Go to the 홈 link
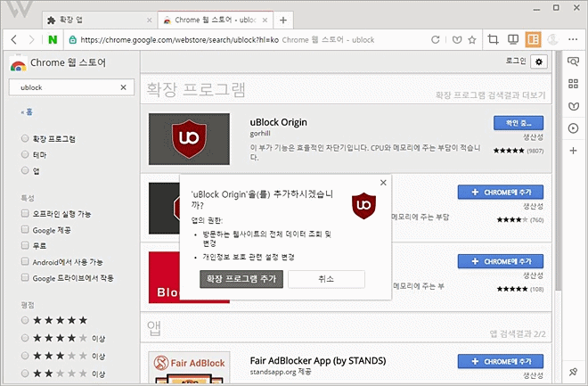 pyautogui.click(x=27, y=111)
